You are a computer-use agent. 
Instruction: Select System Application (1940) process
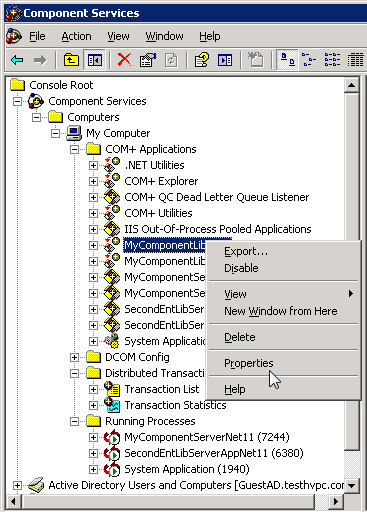pyautogui.click(x=187, y=469)
